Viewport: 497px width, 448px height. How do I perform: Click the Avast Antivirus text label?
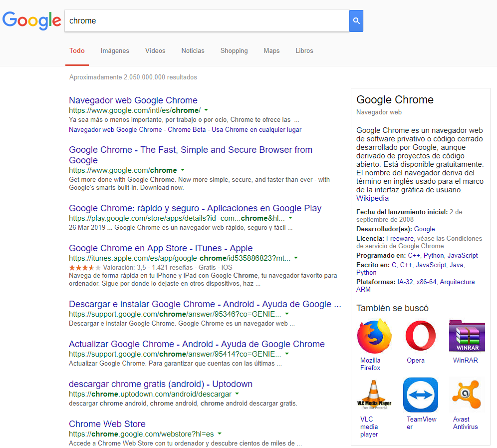point(465,423)
